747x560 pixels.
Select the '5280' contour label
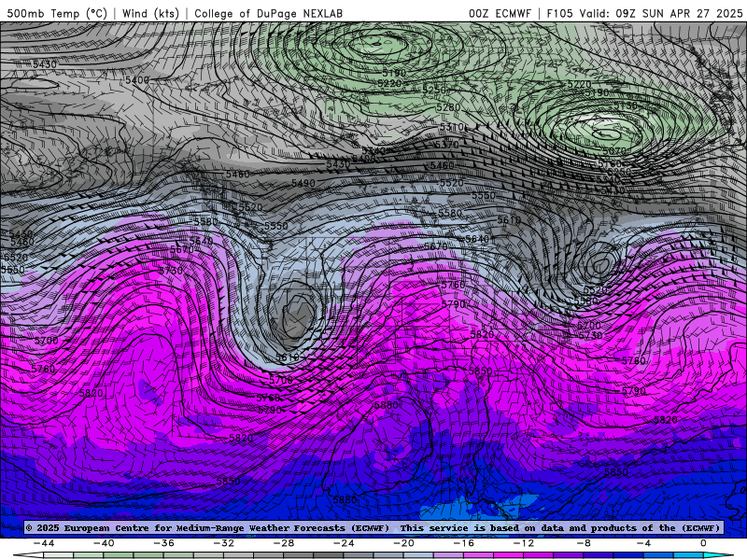[448, 107]
